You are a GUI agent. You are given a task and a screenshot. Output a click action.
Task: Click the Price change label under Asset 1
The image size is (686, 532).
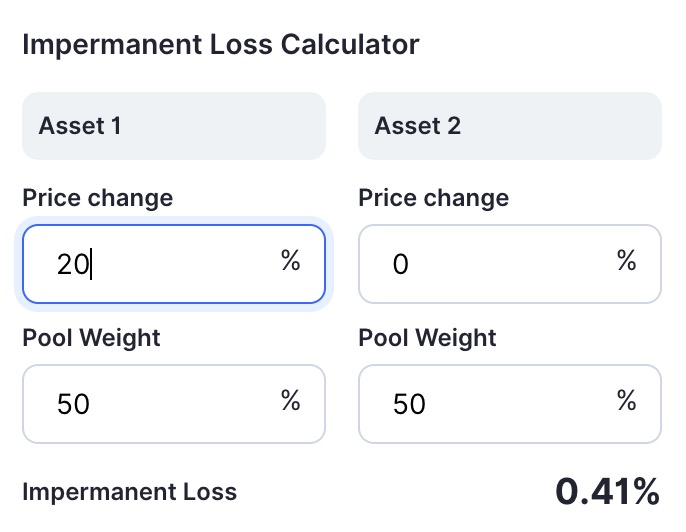point(98,198)
